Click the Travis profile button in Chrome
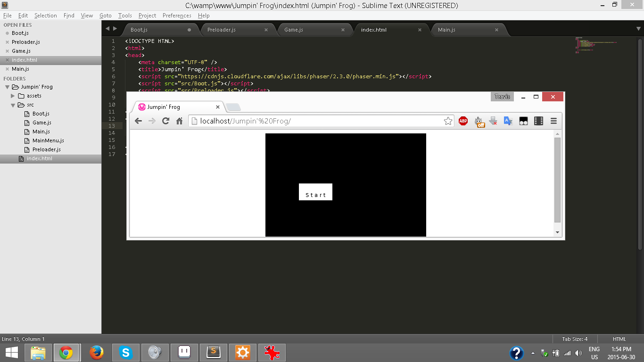The image size is (644, 362). click(x=502, y=97)
